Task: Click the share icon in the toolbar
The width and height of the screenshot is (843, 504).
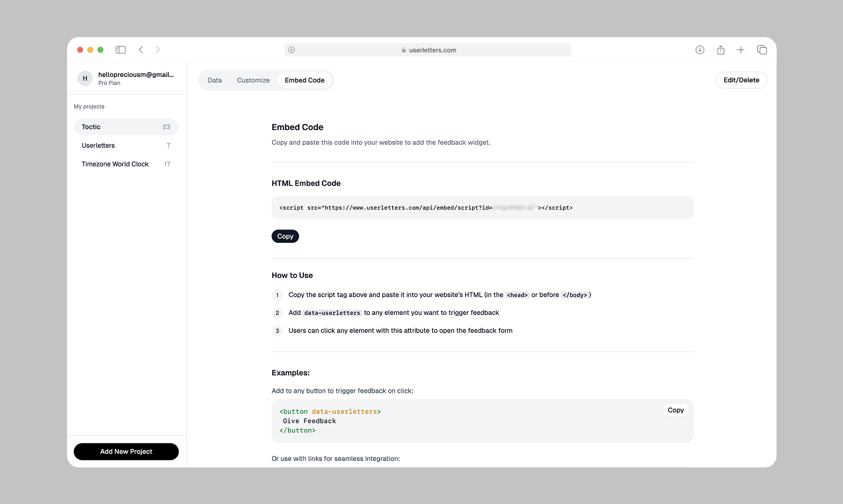Action: point(720,49)
